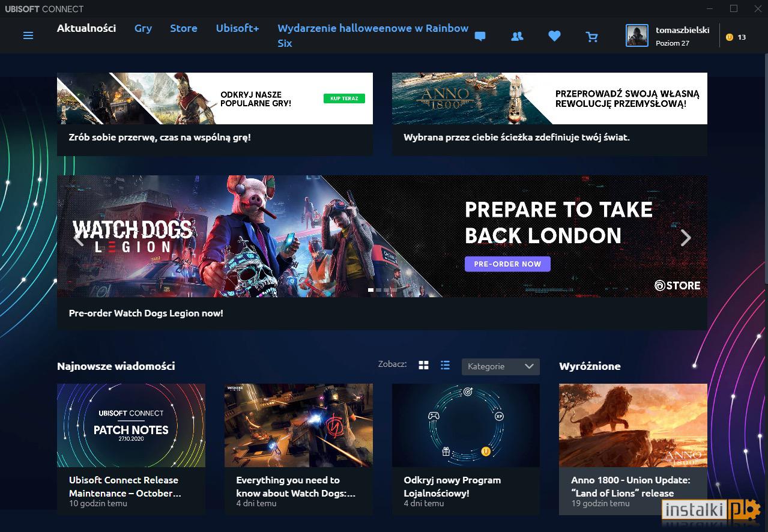This screenshot has height=532, width=768.
Task: Open the hamburger menu
Action: (28, 36)
